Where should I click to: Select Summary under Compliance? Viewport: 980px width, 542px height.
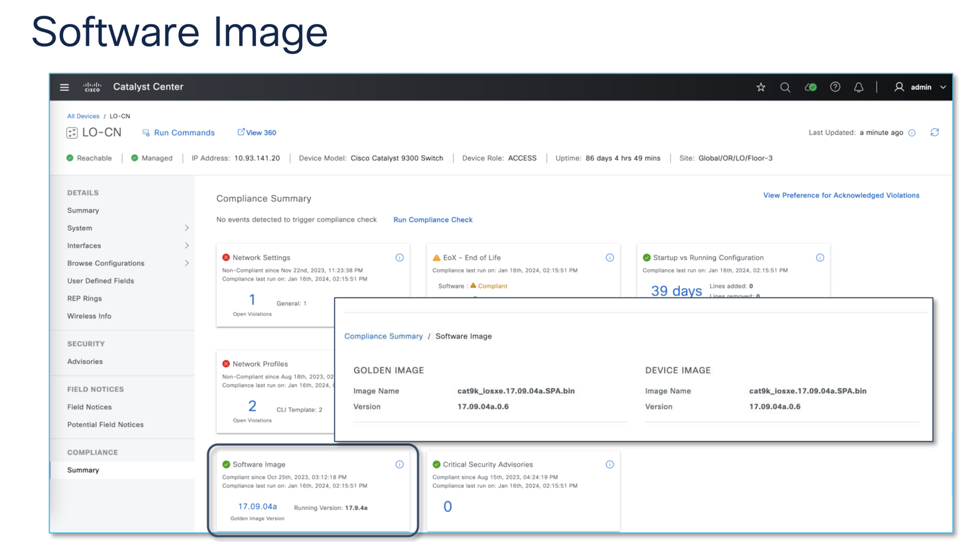[x=83, y=470]
